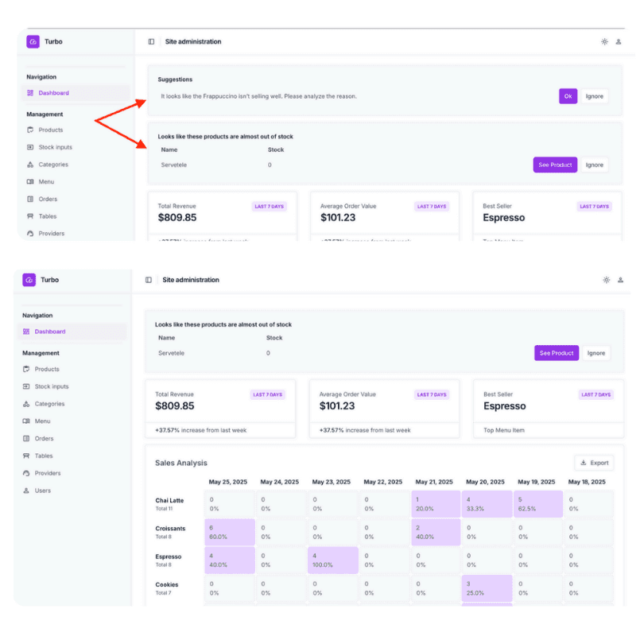
Task: Open user profile icon in upper screenshot
Action: click(x=619, y=41)
